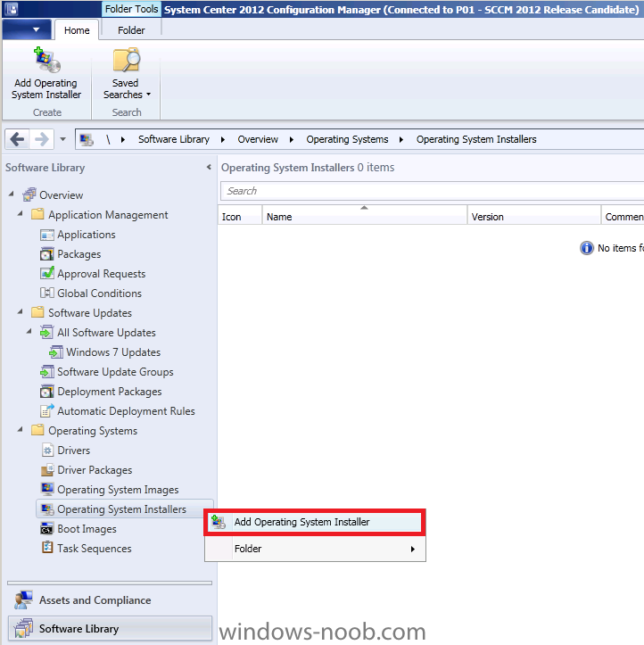Click the 'Automatic Deployment Rules' tree label
644x645 pixels.
coord(126,411)
